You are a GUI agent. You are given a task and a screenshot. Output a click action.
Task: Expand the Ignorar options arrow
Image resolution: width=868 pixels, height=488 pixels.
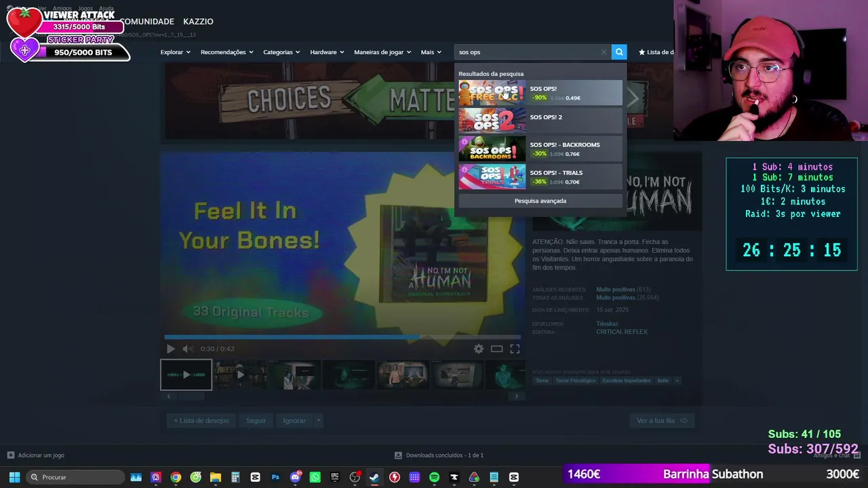click(x=318, y=421)
